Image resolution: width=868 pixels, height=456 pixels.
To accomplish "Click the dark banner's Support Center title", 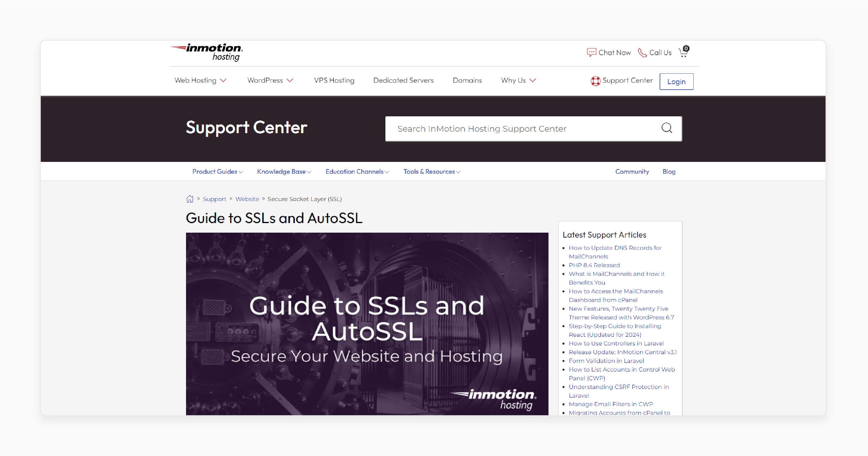I will [246, 128].
